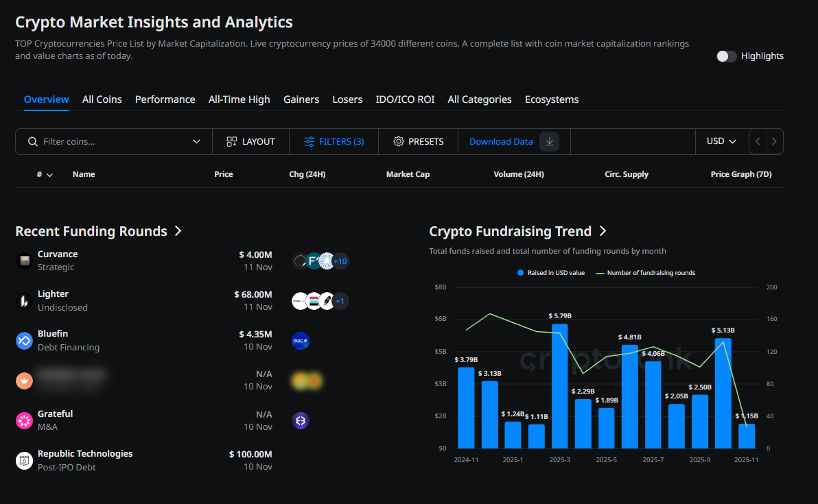This screenshot has width=818, height=504.
Task: Open Crypto Fundraising Trend section
Action: coord(510,231)
